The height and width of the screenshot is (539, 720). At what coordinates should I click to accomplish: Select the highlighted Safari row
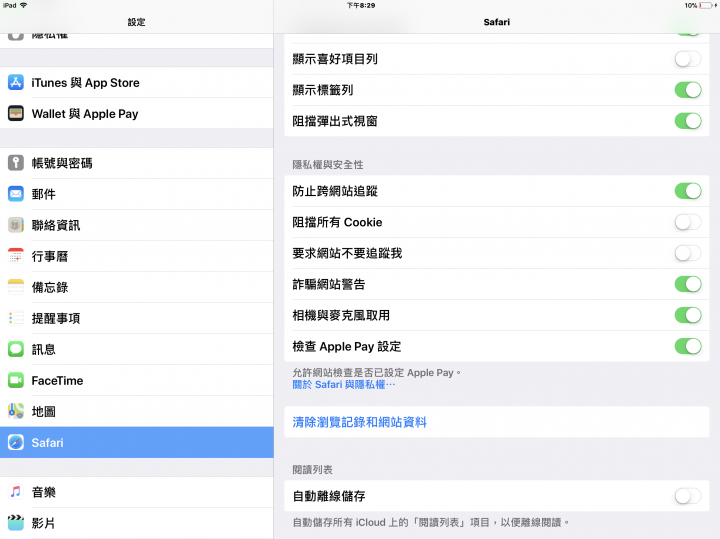click(137, 442)
